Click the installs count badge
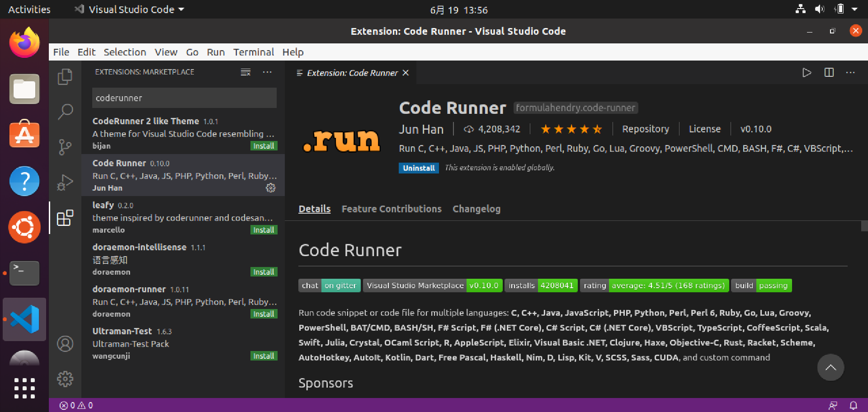This screenshot has width=868, height=412. 541,286
